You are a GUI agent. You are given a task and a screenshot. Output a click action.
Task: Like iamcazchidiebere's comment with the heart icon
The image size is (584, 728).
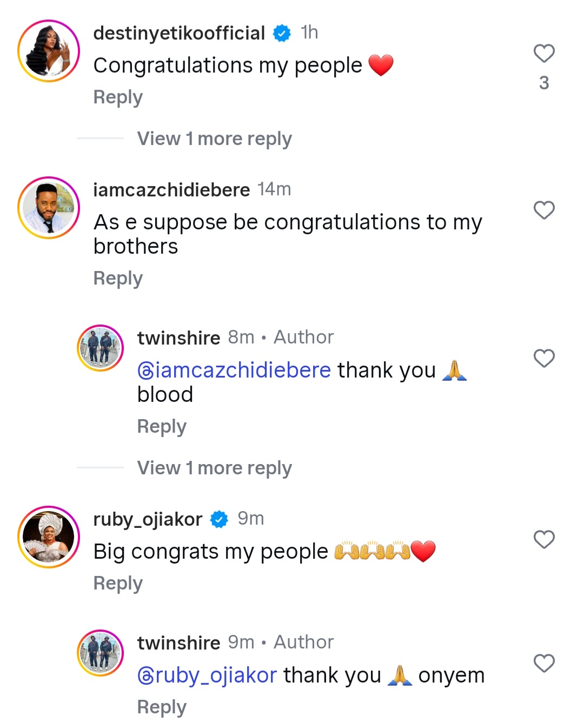[x=543, y=210]
